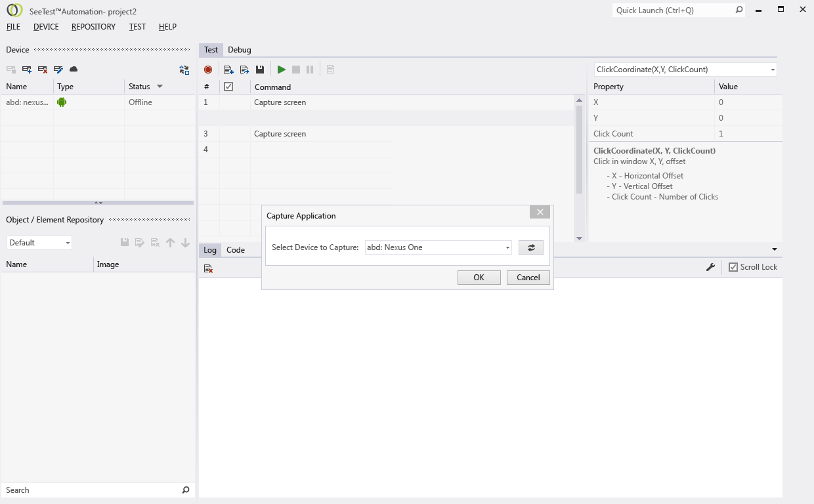The height and width of the screenshot is (504, 814).
Task: Click the SeeTest logo in title bar
Action: point(14,10)
